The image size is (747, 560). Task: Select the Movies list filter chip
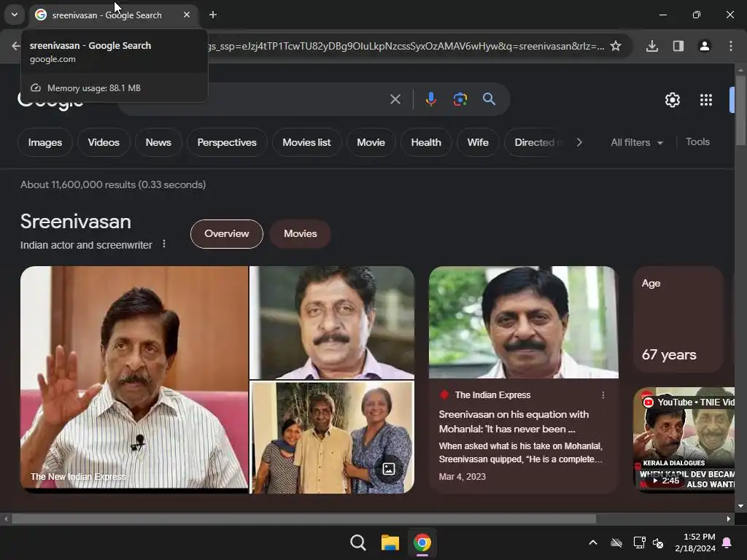click(x=306, y=142)
